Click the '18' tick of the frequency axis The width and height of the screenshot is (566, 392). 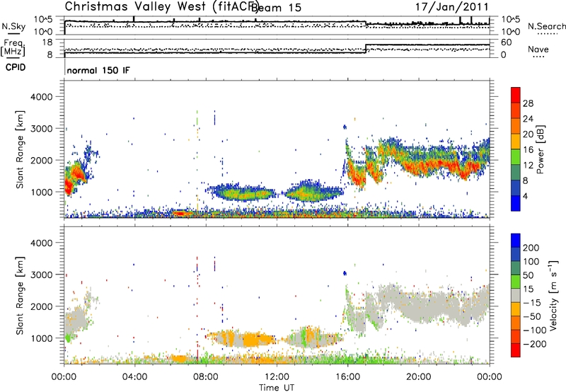[47, 42]
